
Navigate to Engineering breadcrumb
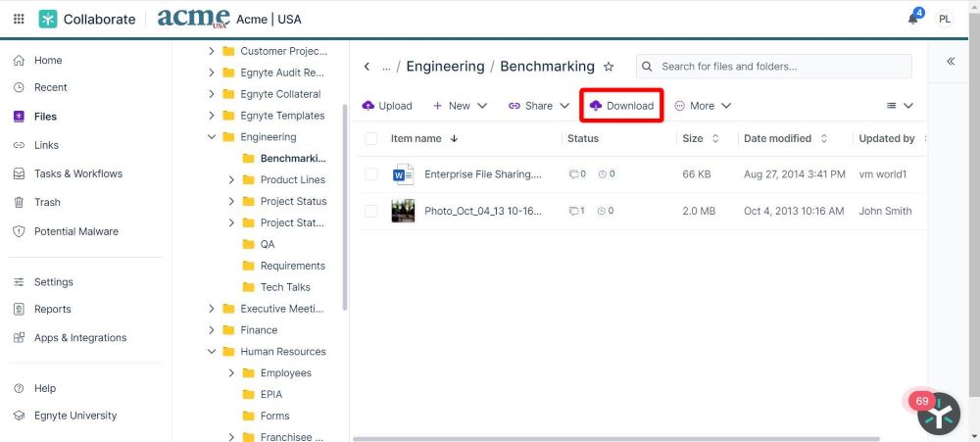coord(445,67)
